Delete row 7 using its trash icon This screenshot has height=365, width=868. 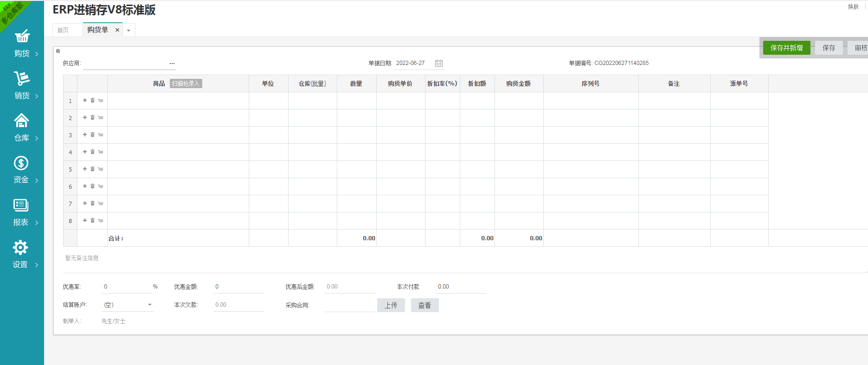pos(92,203)
